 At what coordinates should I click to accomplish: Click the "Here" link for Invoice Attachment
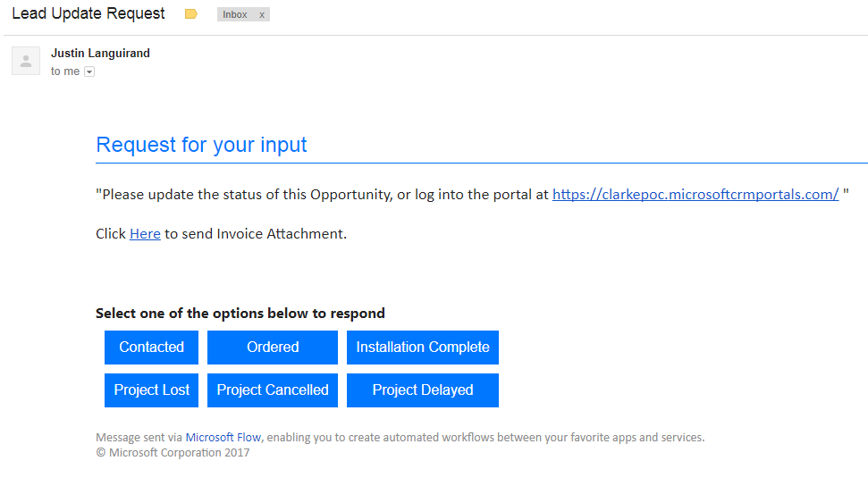point(145,234)
